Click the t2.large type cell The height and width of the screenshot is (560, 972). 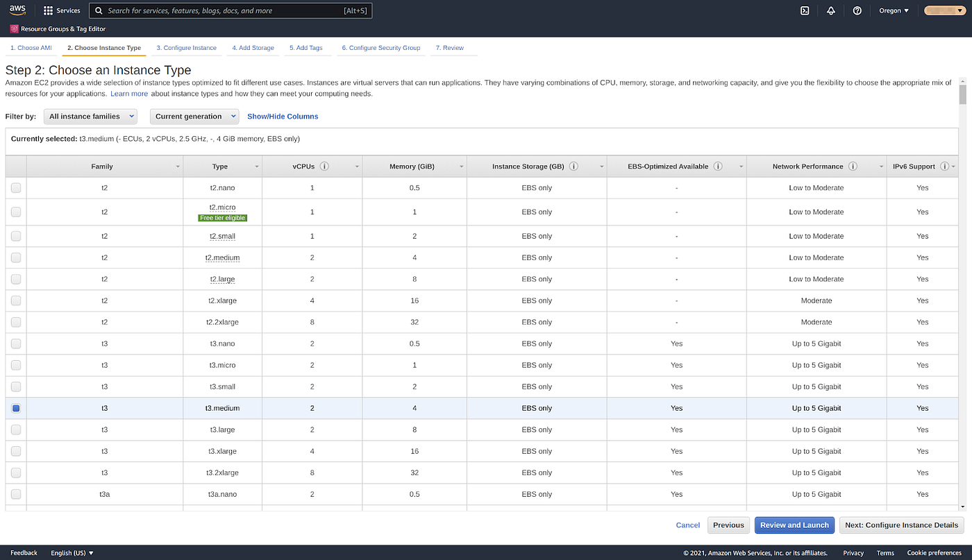click(222, 279)
